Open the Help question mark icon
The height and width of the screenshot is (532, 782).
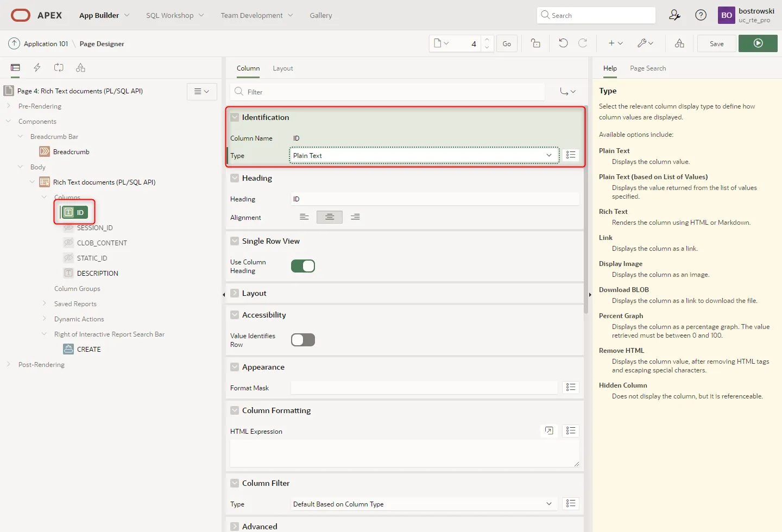701,15
